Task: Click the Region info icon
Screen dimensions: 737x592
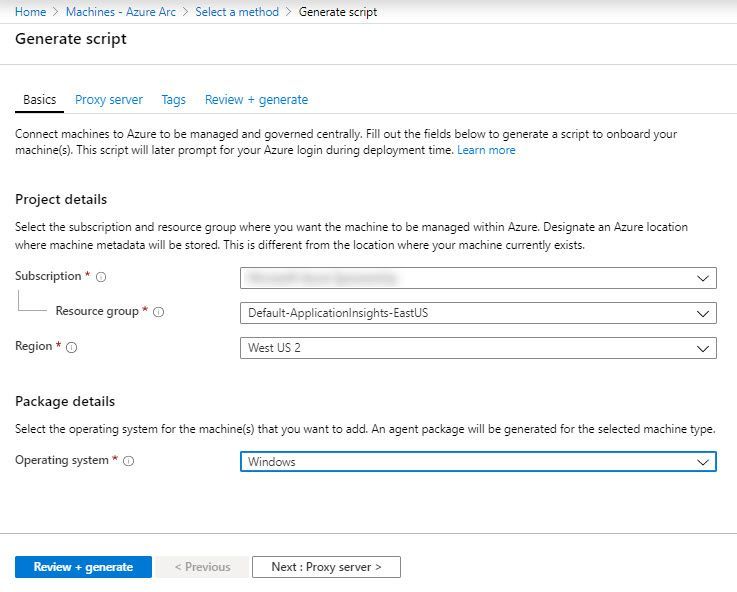Action: pos(71,347)
